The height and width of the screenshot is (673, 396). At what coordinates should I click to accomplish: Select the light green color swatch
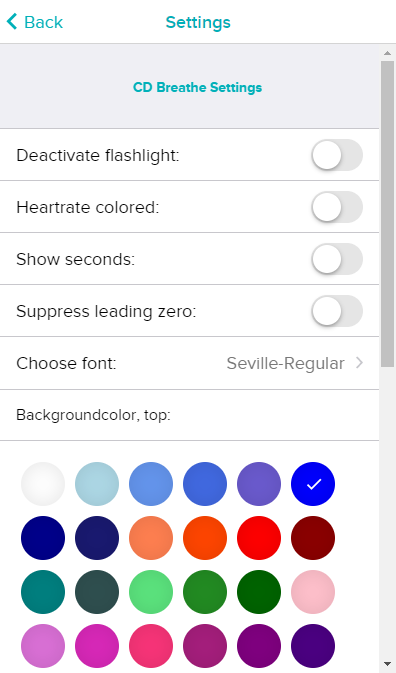pos(151,592)
